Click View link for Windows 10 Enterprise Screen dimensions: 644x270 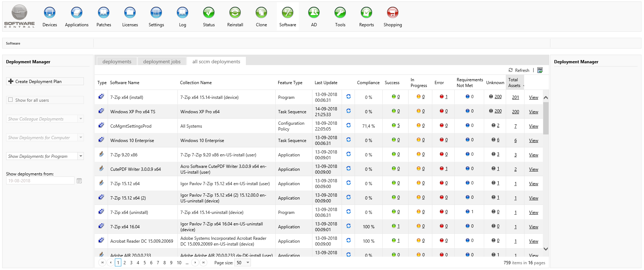point(533,141)
